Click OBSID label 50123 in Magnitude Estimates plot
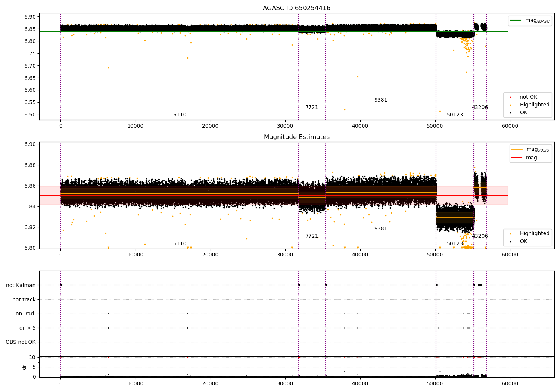Viewport: 560px width, 392px height. [455, 244]
